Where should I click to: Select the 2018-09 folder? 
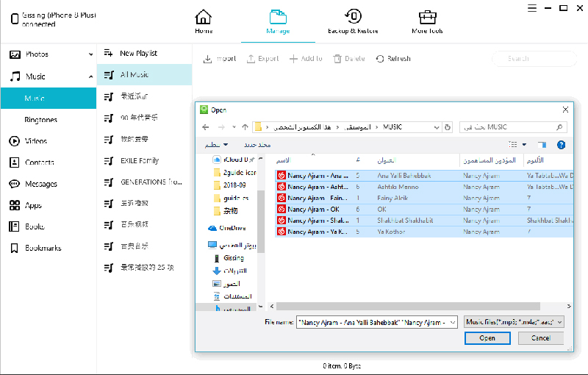tap(229, 185)
